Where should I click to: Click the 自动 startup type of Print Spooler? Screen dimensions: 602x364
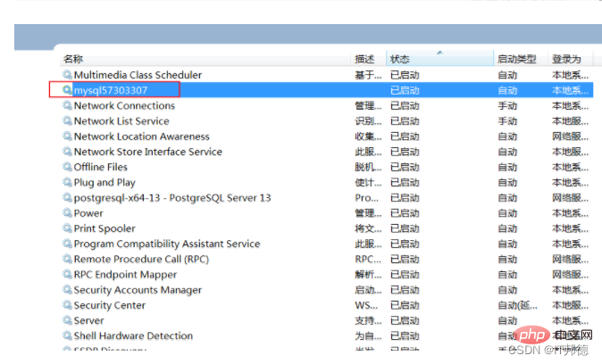point(507,228)
